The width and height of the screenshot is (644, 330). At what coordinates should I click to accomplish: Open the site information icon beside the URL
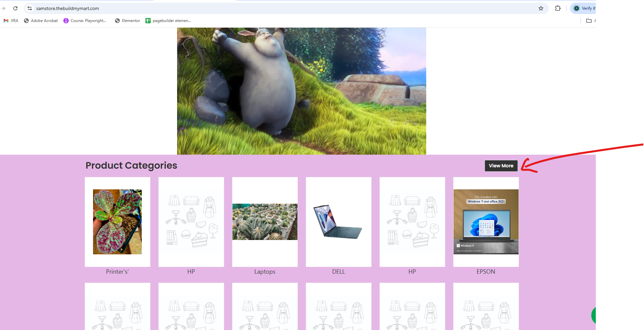30,8
